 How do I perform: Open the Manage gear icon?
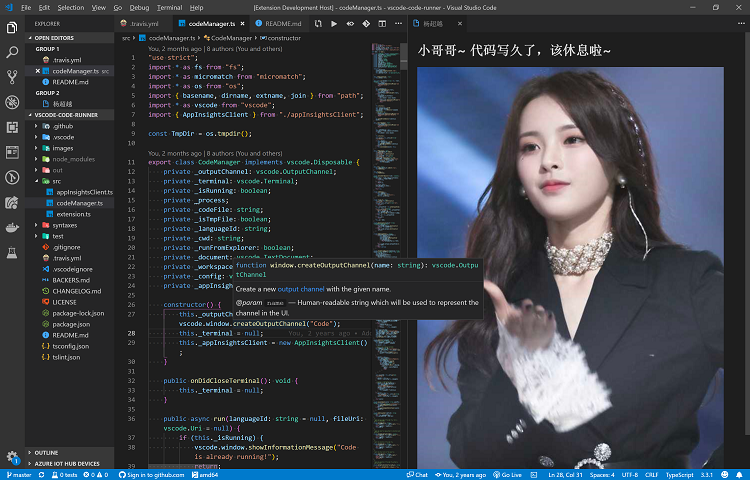click(12, 456)
